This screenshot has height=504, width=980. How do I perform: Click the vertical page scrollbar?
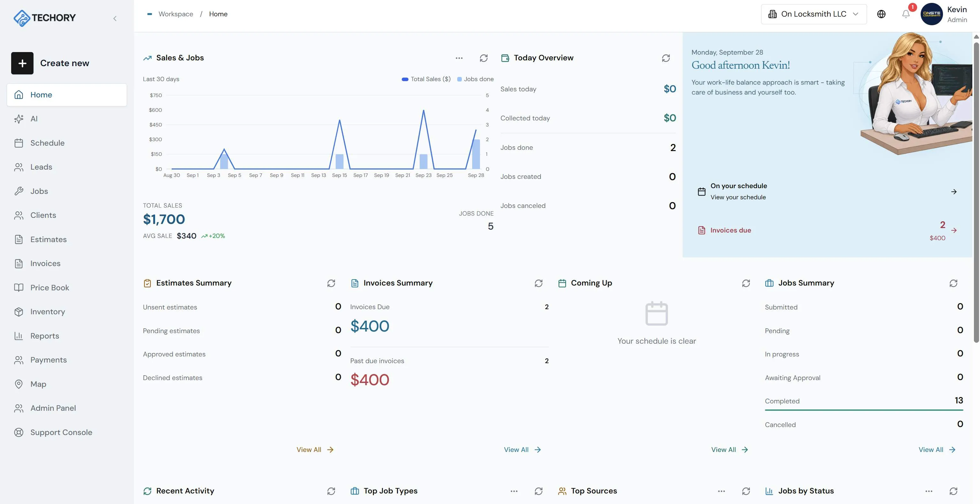click(x=976, y=192)
